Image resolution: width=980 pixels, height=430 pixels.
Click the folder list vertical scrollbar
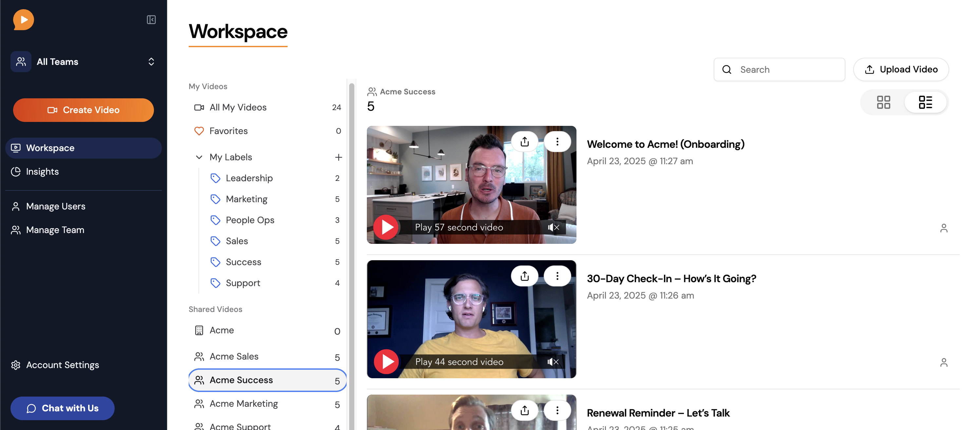(x=351, y=228)
